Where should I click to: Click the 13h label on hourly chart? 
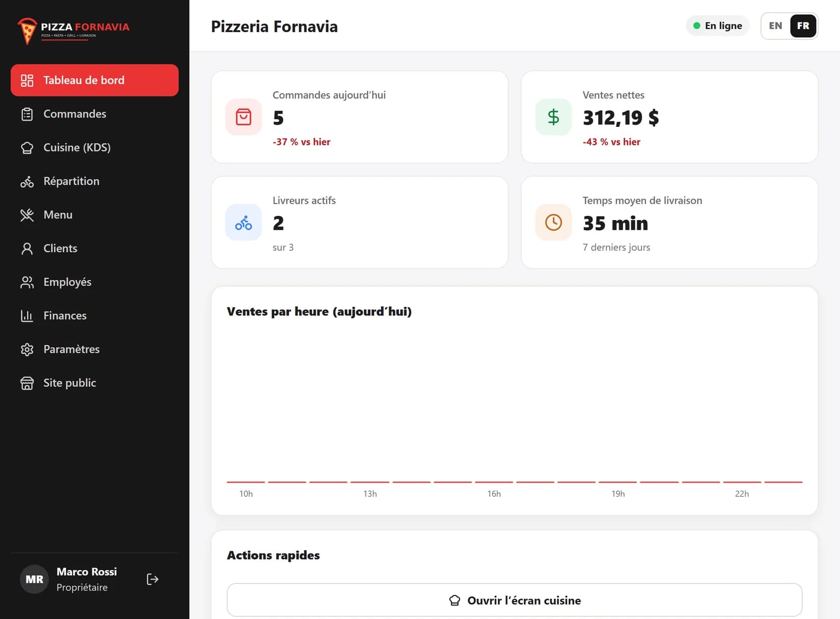click(x=370, y=494)
